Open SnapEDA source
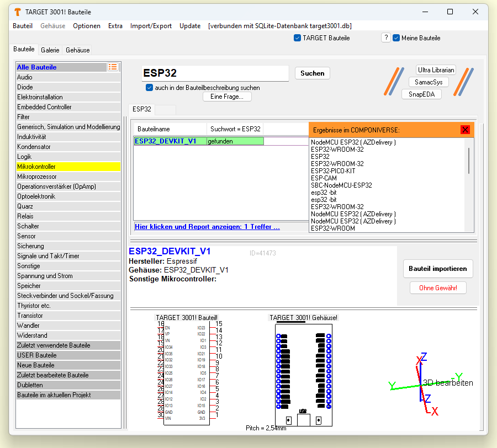This screenshot has height=448, width=497. [421, 94]
